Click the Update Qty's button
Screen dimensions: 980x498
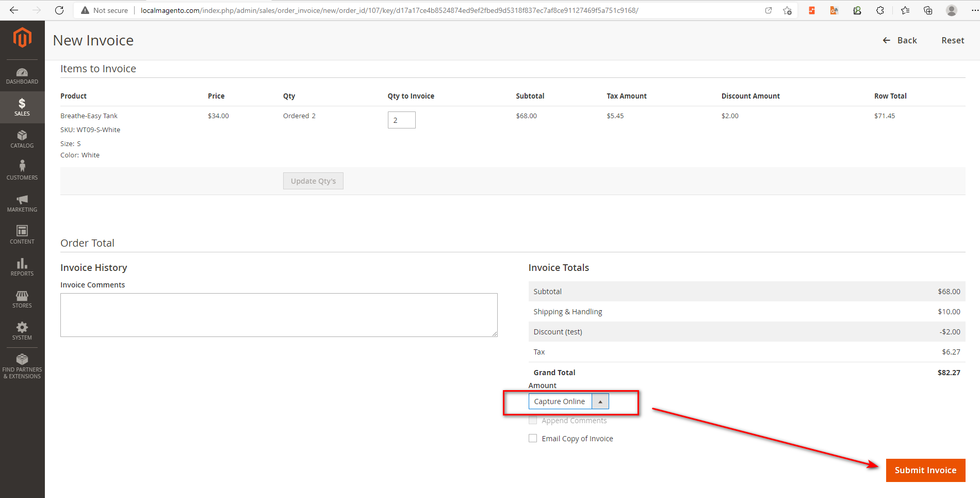point(313,181)
